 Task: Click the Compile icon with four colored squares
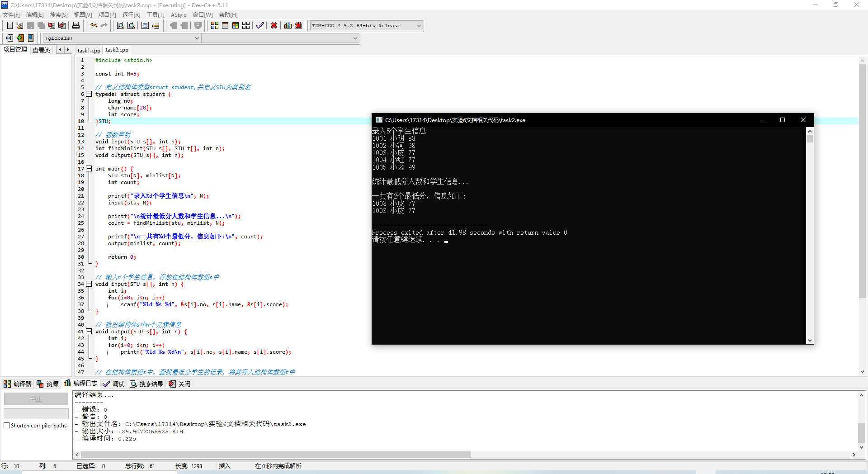pos(215,25)
